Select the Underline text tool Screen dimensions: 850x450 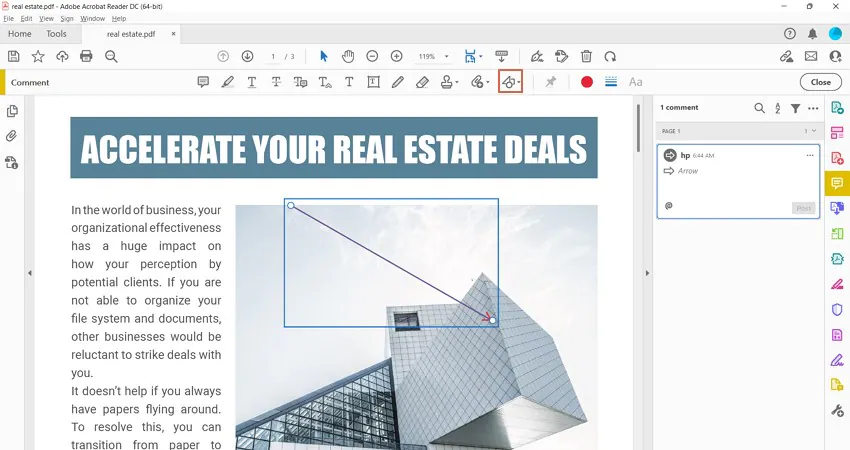pos(252,82)
